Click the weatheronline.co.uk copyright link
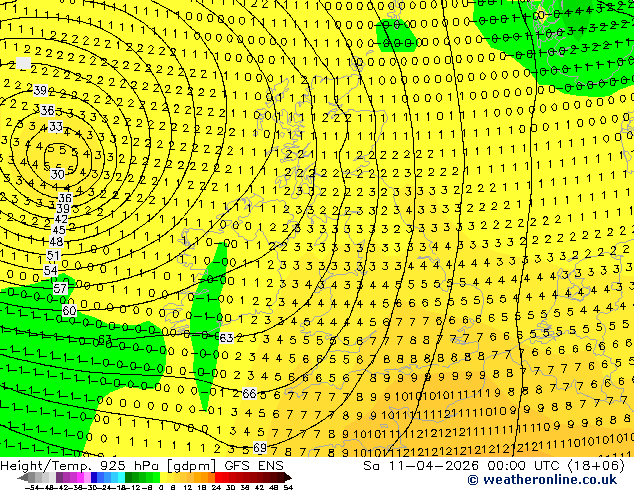Viewport: 634px width, 490px height. pos(542,480)
